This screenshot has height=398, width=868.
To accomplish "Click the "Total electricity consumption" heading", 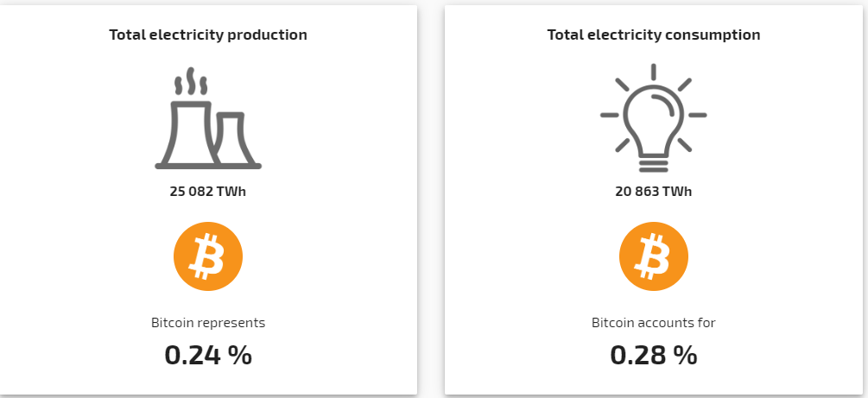I will coord(654,35).
